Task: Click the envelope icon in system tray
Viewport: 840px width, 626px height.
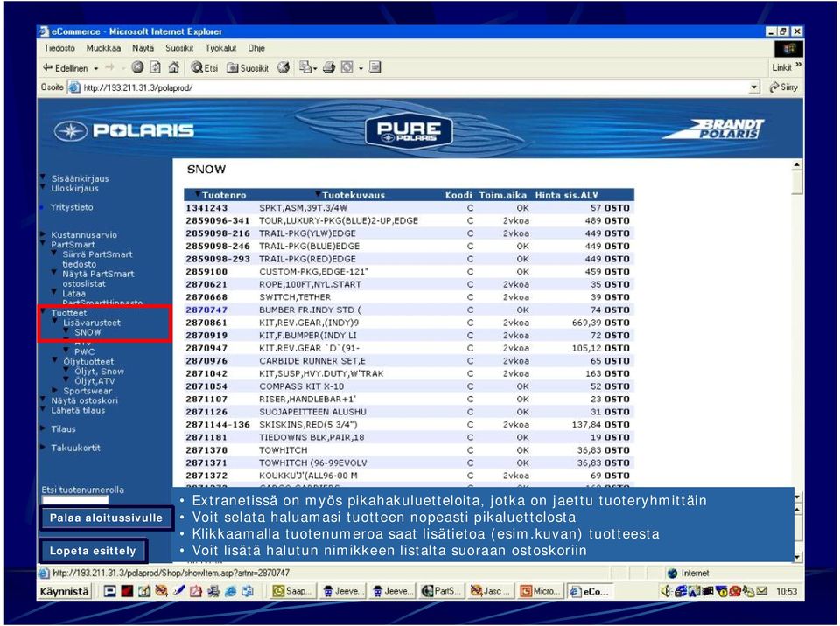Action: (762, 591)
